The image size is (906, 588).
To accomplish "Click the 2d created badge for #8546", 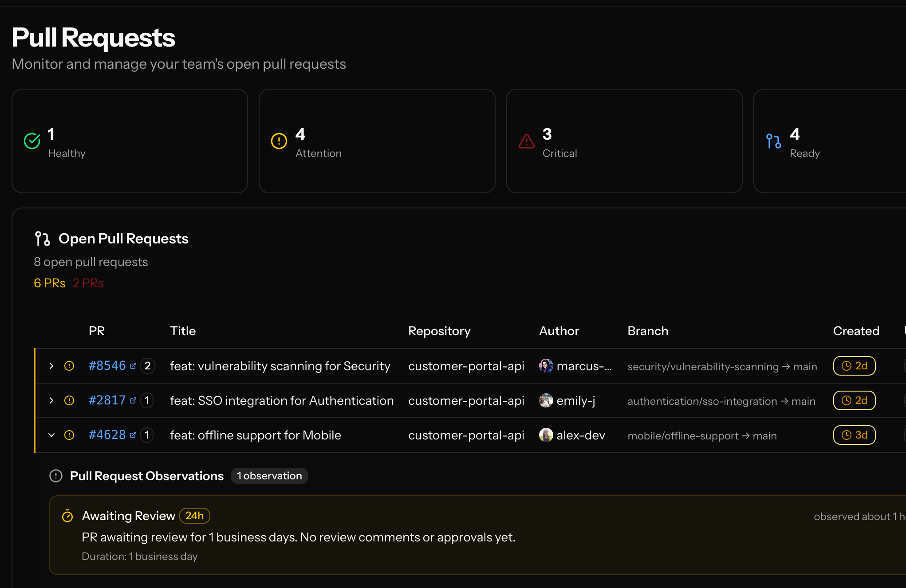I will [854, 366].
